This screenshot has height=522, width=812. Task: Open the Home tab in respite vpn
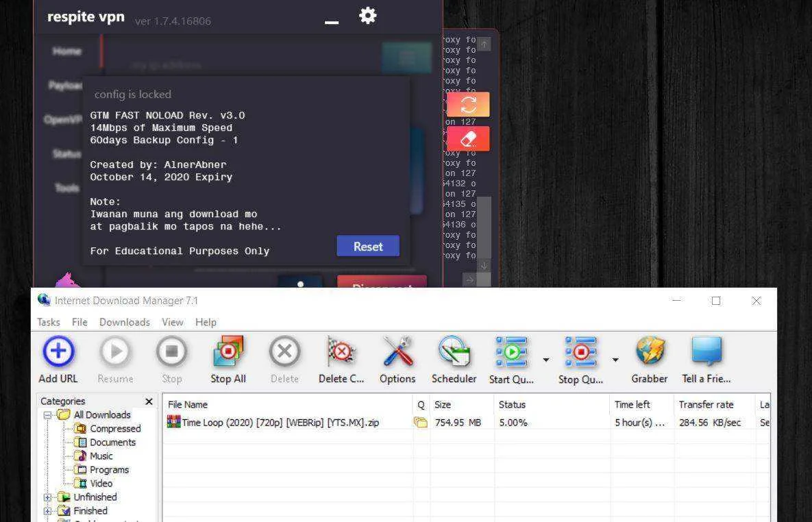(66, 51)
